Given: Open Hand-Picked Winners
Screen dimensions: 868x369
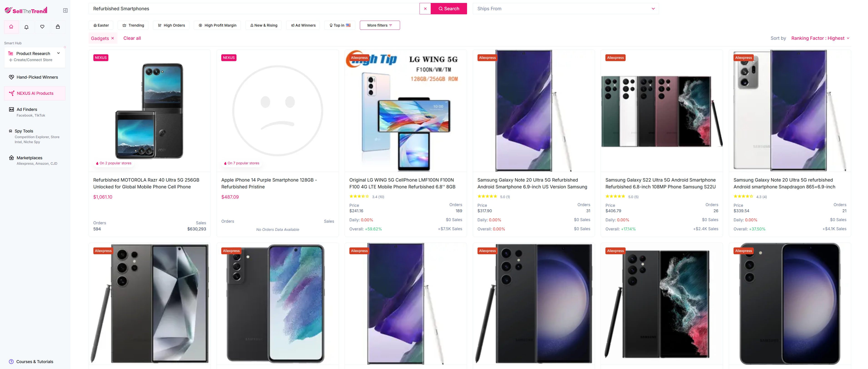Looking at the screenshot, I should click(x=37, y=77).
